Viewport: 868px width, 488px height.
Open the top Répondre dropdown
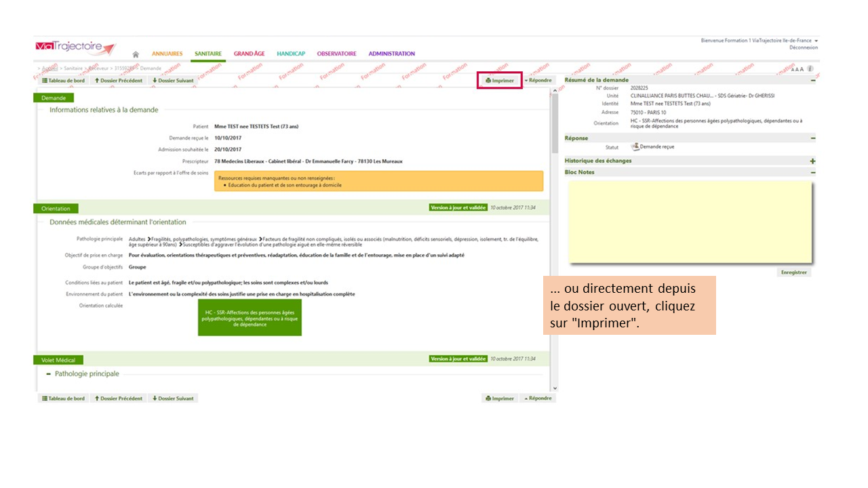tap(538, 81)
